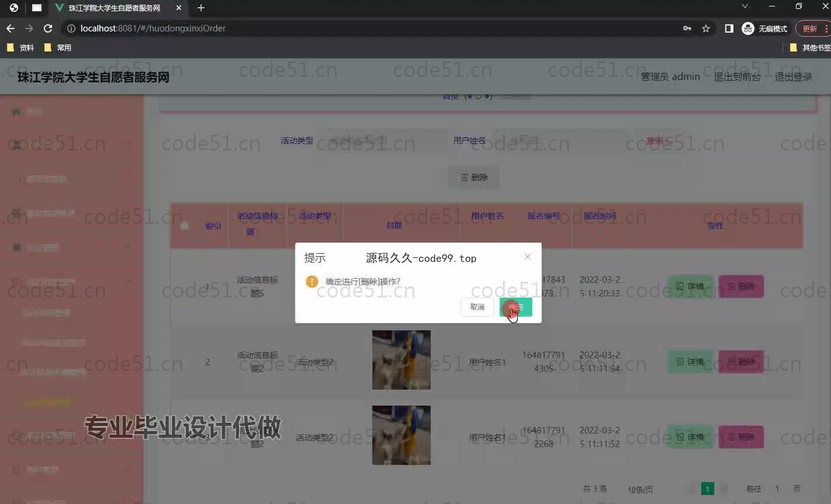Select pagination page 1
This screenshot has width=831, height=504.
[x=707, y=489]
